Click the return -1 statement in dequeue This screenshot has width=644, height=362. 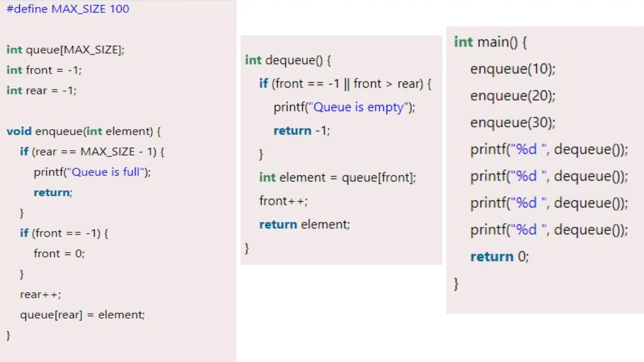point(302,130)
